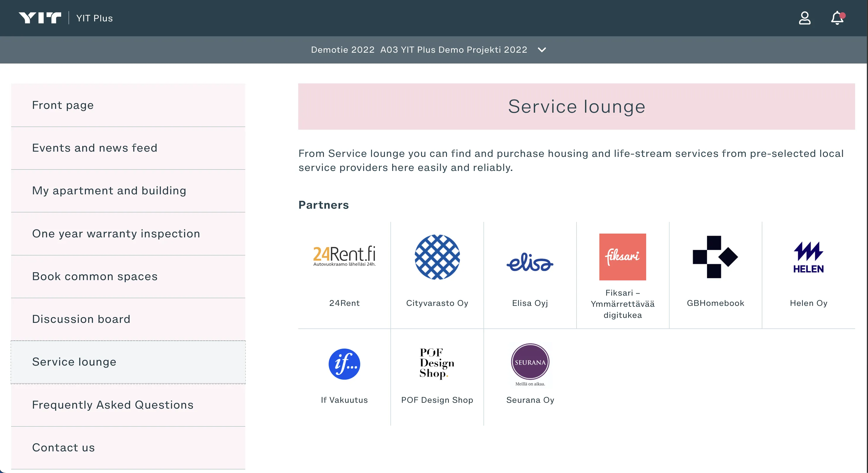Click the 24Rent partner name
Image resolution: width=868 pixels, height=473 pixels.
tap(344, 303)
